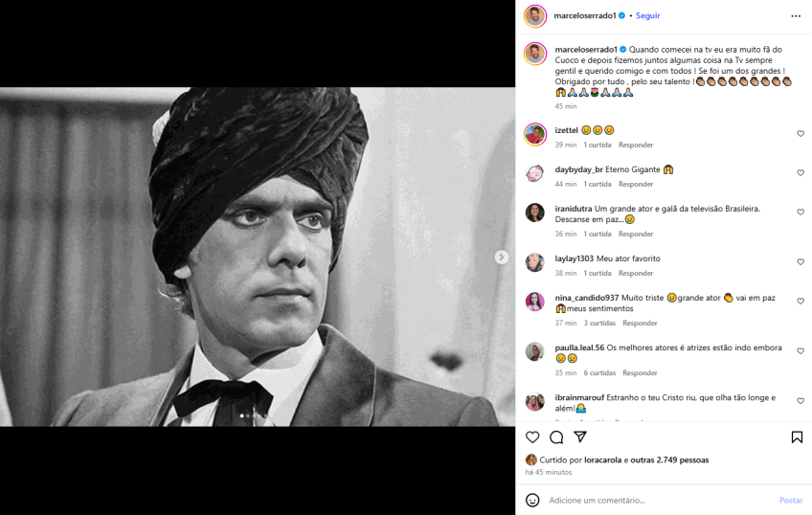
Task: Open the comment bubble icon
Action: pos(556,437)
